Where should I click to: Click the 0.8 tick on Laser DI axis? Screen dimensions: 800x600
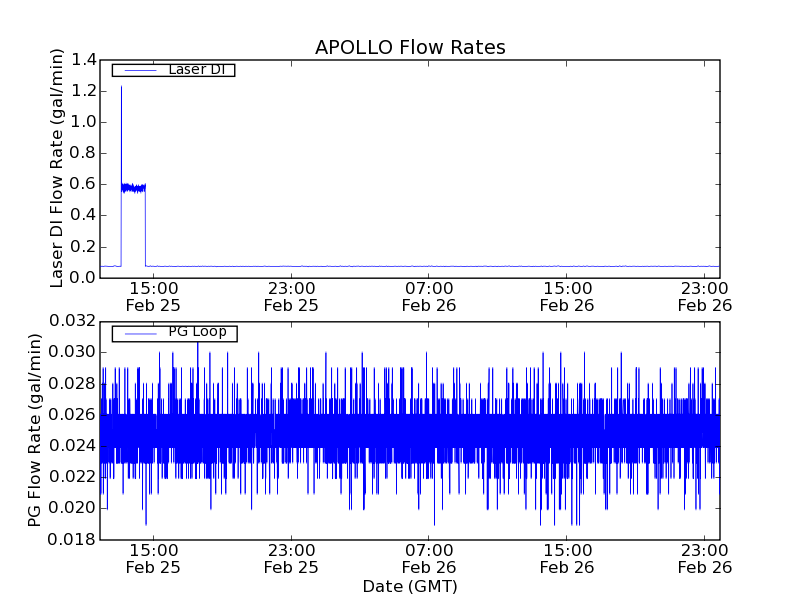(x=83, y=154)
